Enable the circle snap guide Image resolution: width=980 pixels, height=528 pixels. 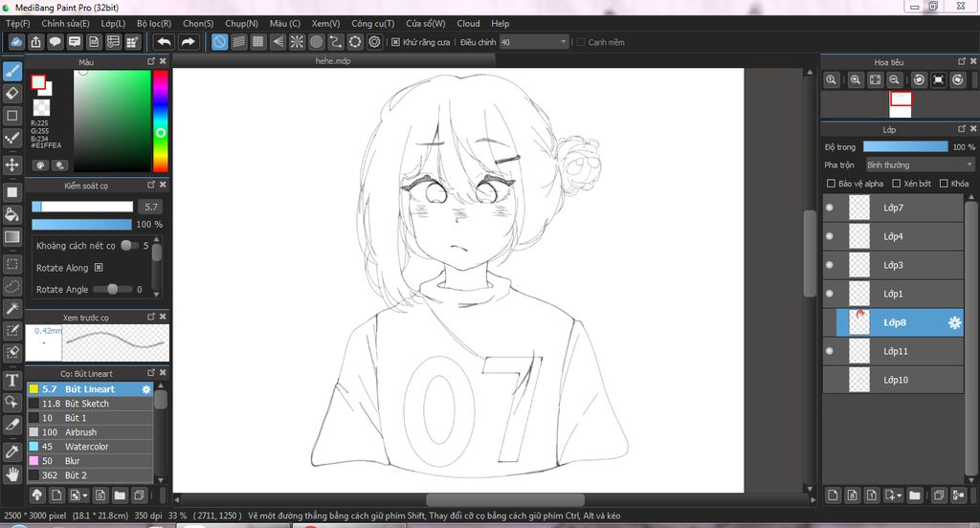316,42
